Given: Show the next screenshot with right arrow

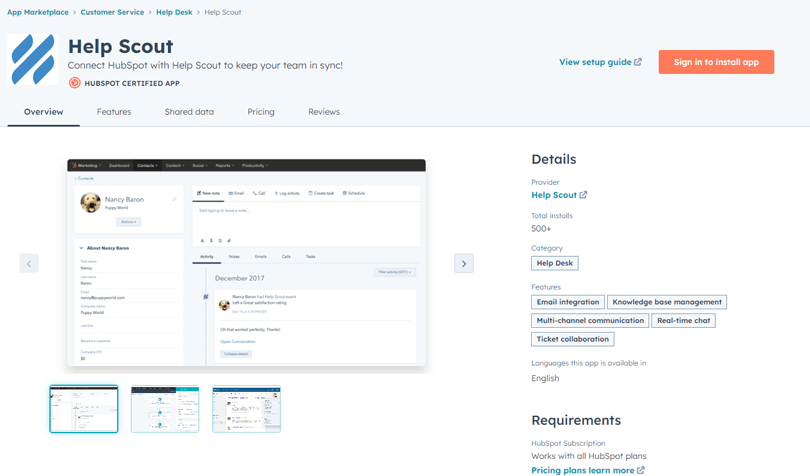Looking at the screenshot, I should tap(464, 264).
